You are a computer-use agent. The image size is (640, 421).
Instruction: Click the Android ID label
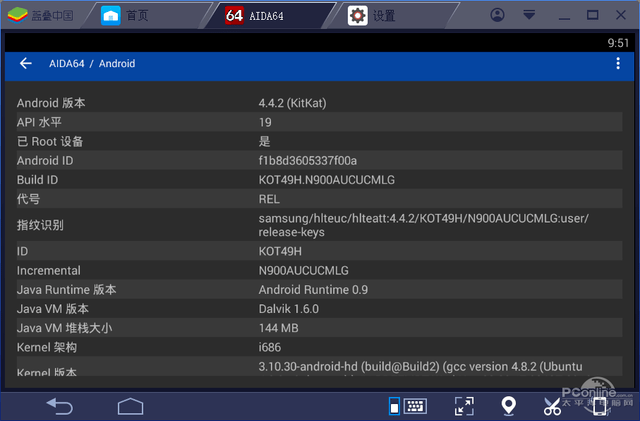(45, 160)
